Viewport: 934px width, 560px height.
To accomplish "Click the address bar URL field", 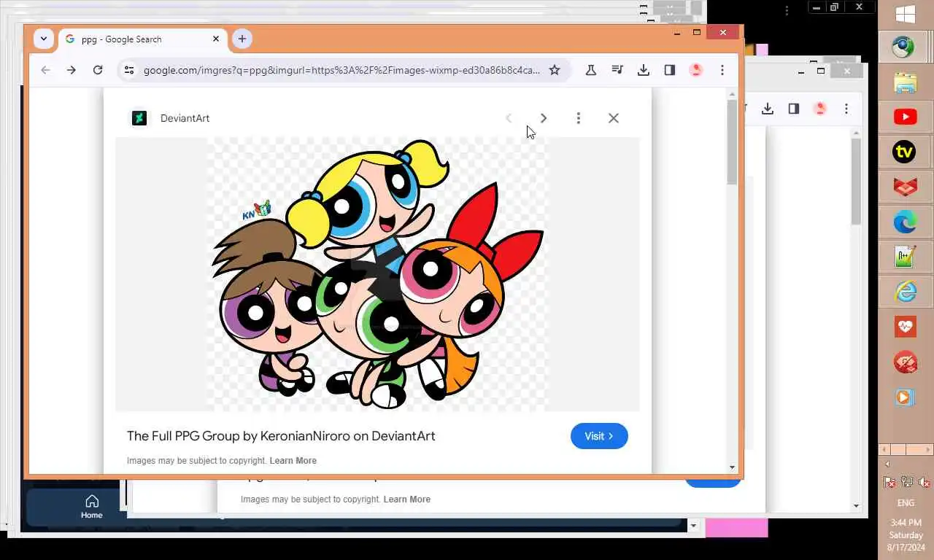I will point(341,70).
